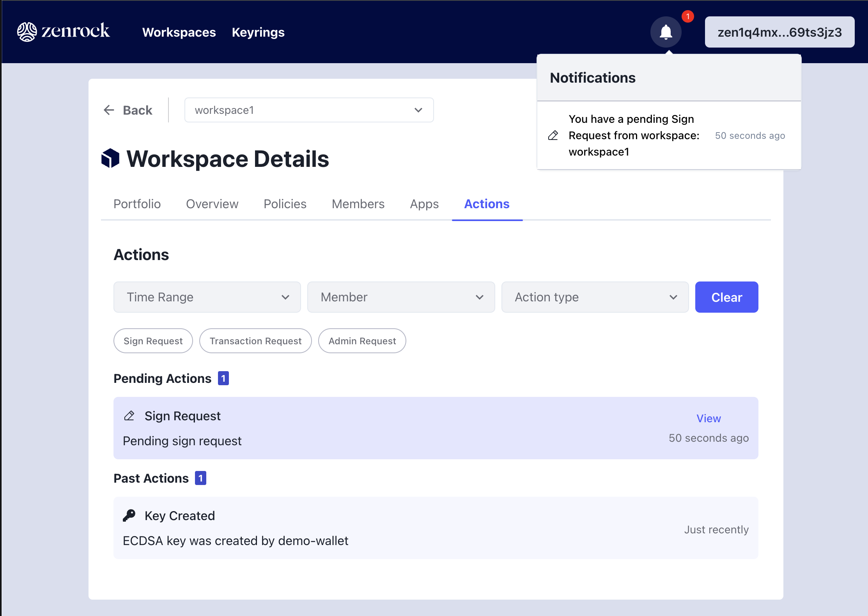This screenshot has height=616, width=868.
Task: Click 'Key Created' title
Action: pos(180,515)
